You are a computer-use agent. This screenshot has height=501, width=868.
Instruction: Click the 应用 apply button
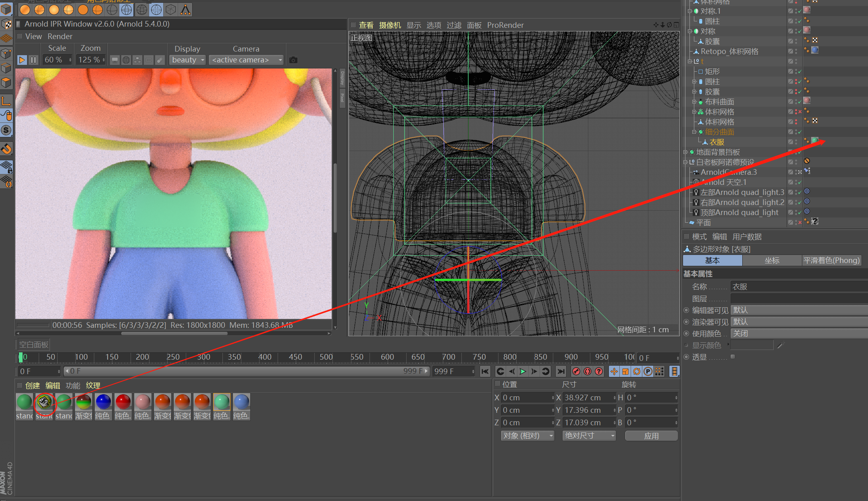[x=651, y=436]
